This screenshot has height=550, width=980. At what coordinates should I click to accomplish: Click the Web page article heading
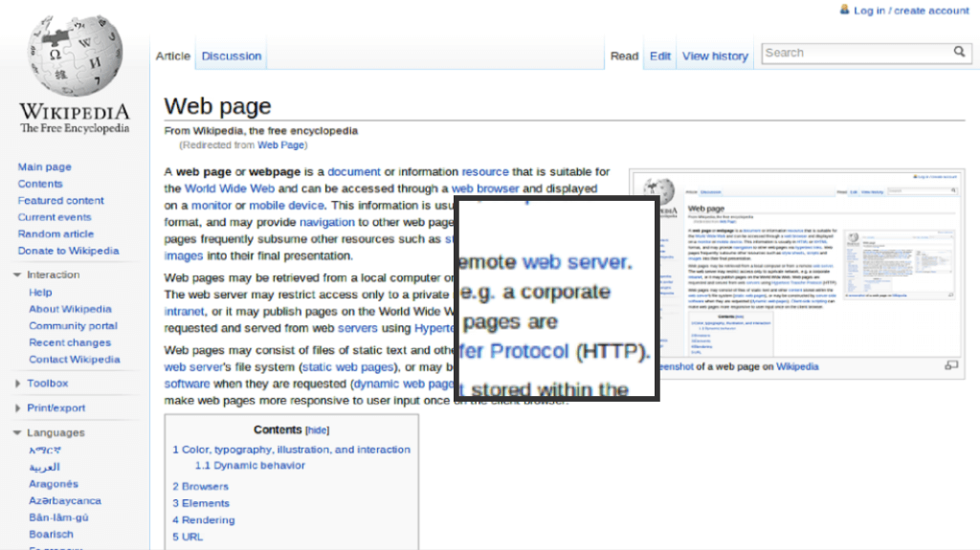tap(217, 106)
